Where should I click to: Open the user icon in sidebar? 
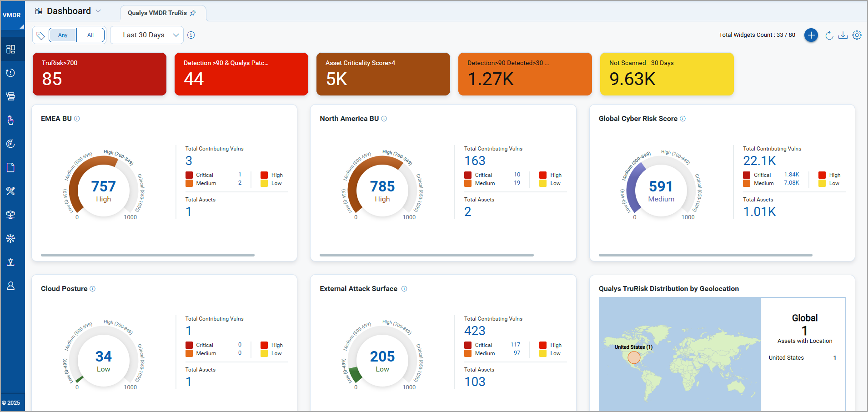(x=11, y=286)
